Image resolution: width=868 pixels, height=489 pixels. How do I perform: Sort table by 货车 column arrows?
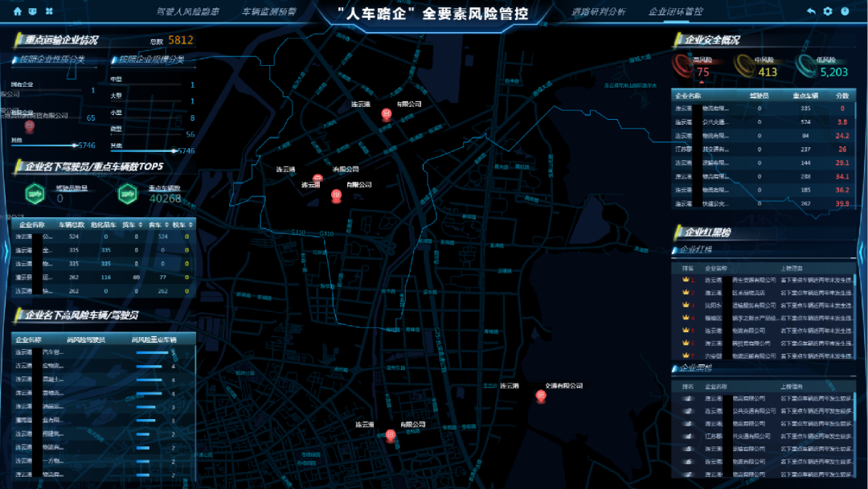(x=141, y=224)
